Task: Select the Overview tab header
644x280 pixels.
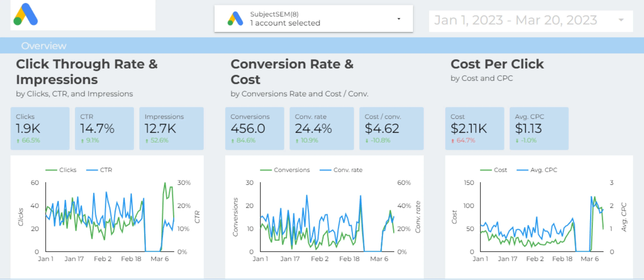Action: click(x=41, y=46)
